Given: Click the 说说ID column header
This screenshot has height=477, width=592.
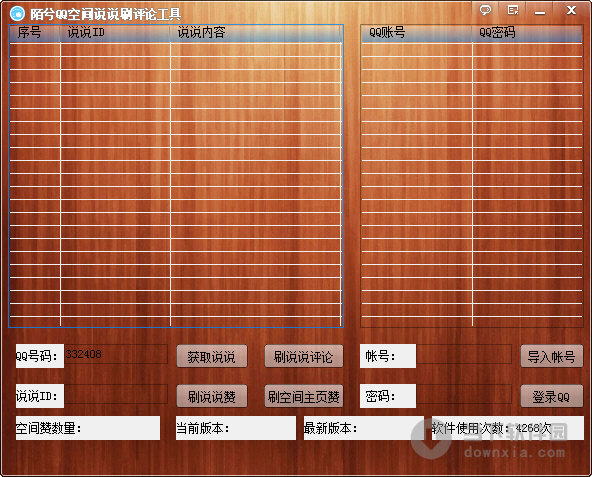Looking at the screenshot, I should click(x=115, y=33).
